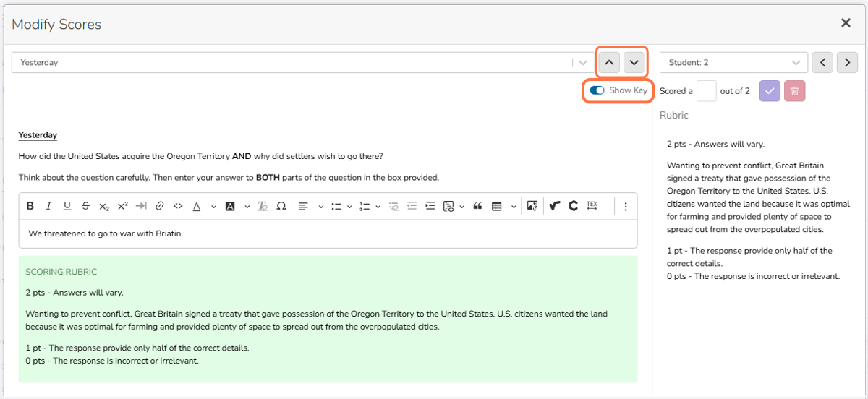This screenshot has height=399, width=868.
Task: Decrease indent of the text
Action: [412, 206]
